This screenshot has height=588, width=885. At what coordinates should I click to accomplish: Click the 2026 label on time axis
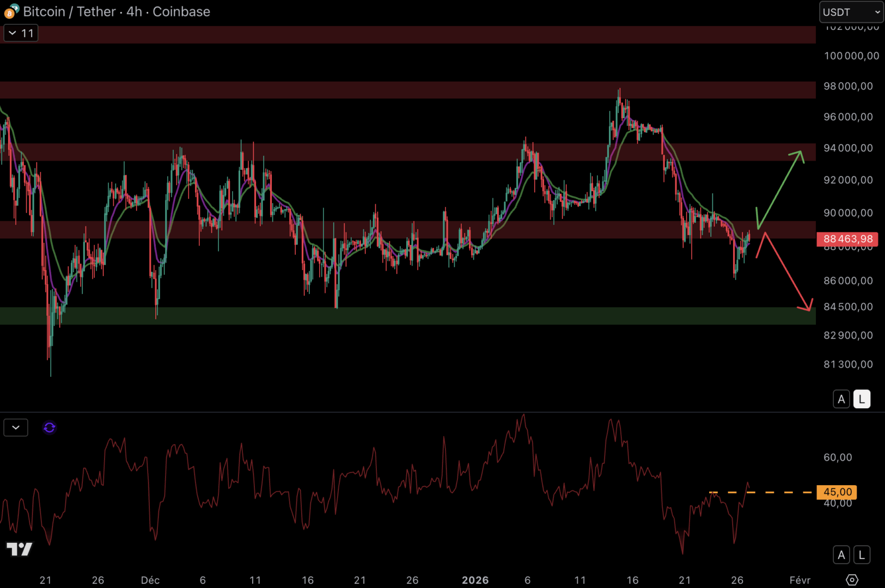point(475,580)
